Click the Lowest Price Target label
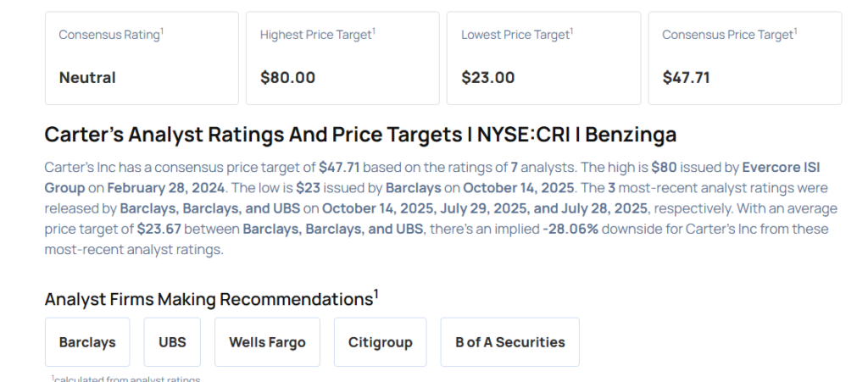Image resolution: width=868 pixels, height=382 pixels. [516, 35]
